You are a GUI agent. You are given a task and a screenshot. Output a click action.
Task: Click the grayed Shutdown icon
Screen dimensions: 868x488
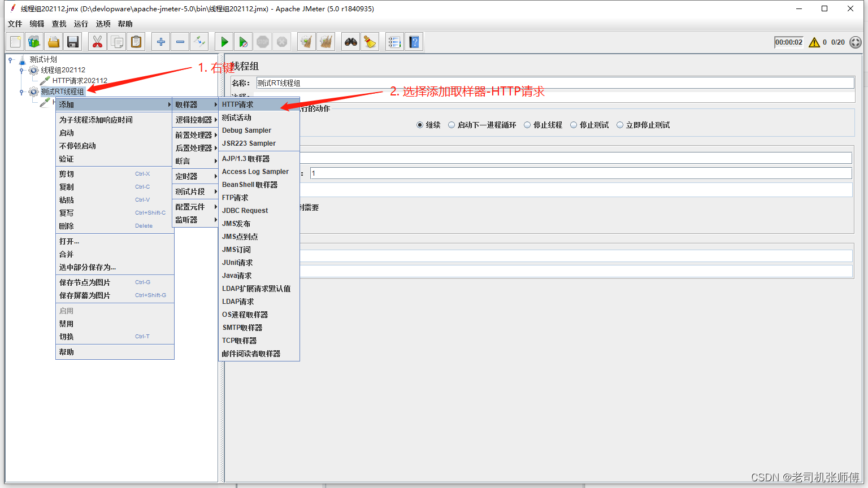[x=282, y=42]
